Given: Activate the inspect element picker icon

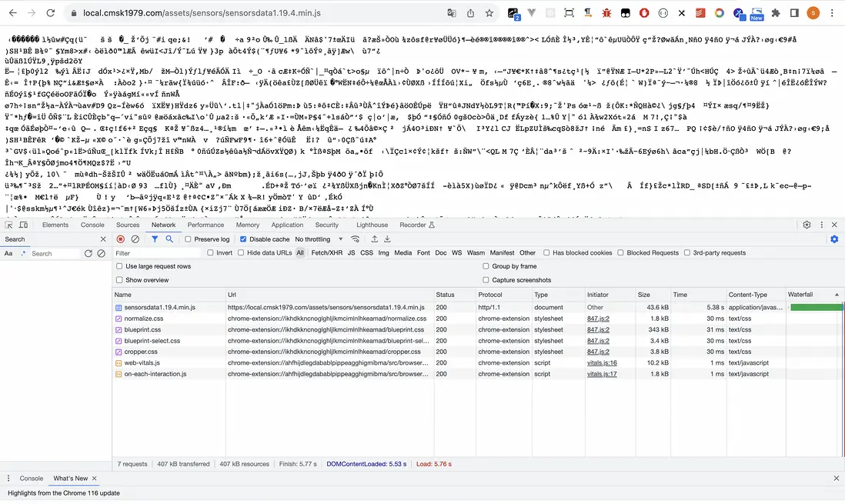Looking at the screenshot, I should point(8,225).
